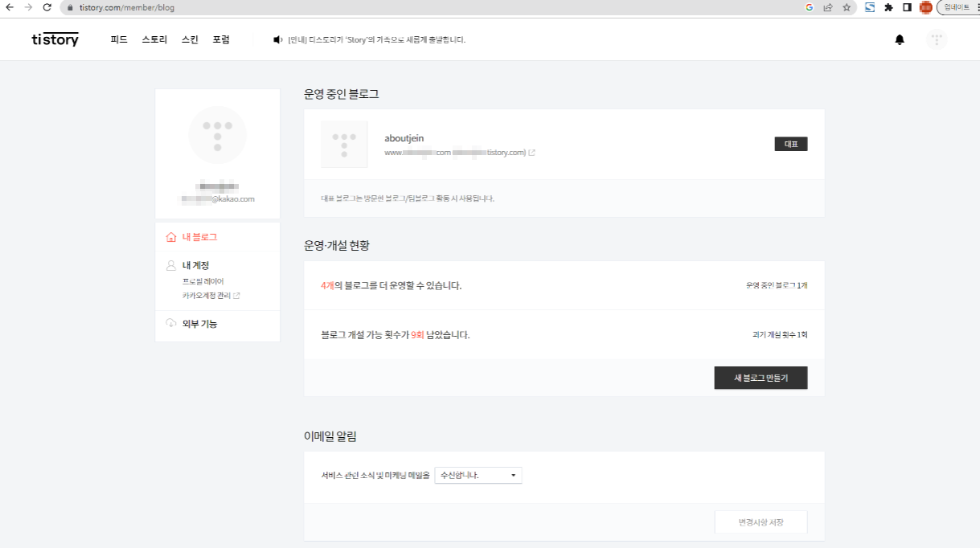Select the 피드 menu item
The image size is (980, 548).
click(x=119, y=39)
